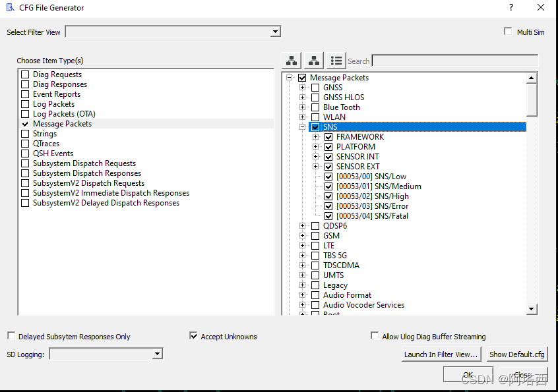The image size is (558, 392).
Task: Toggle Delayed Subsytem Responses Only checkbox
Action: pyautogui.click(x=11, y=336)
